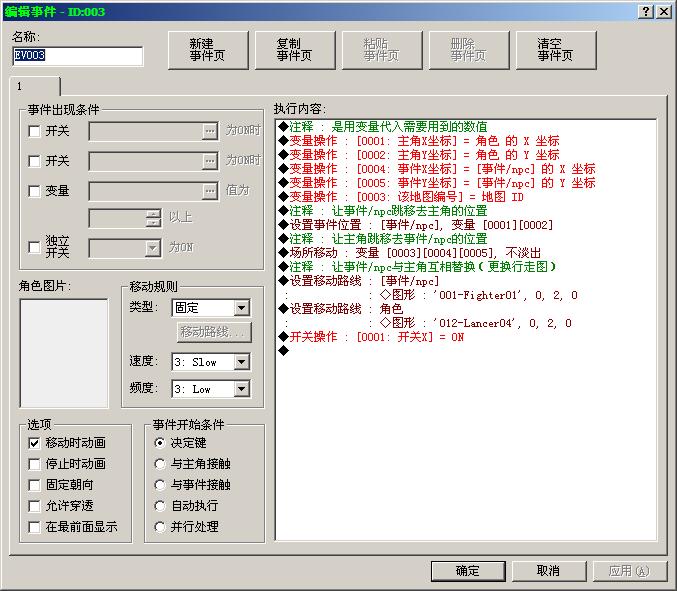
Task: Enable the second 开关 condition checkbox
Action: click(34, 161)
